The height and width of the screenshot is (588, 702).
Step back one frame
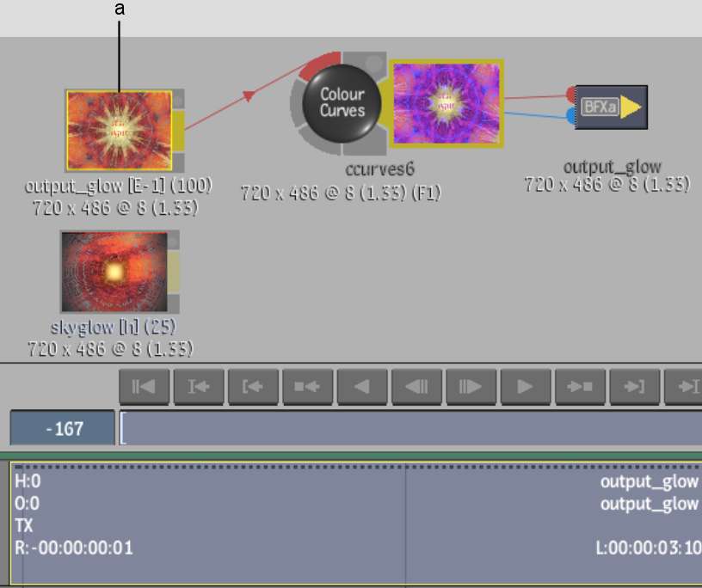(x=416, y=387)
